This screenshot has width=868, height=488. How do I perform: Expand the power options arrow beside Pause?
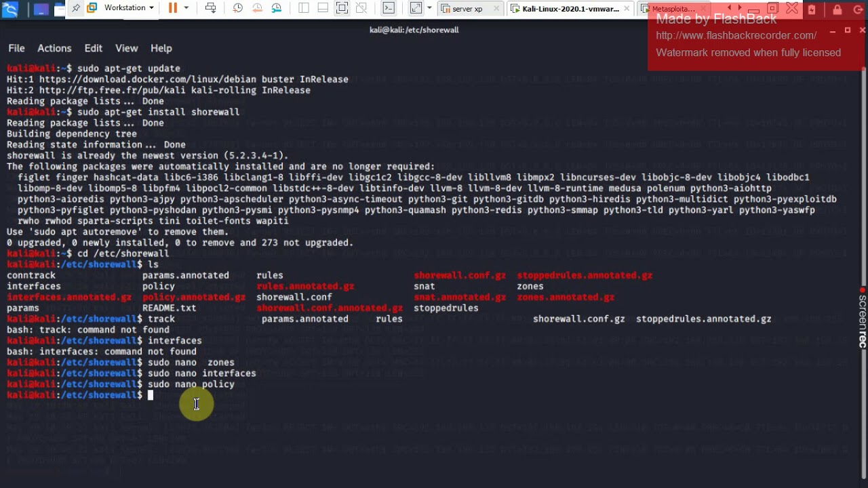[x=186, y=8]
